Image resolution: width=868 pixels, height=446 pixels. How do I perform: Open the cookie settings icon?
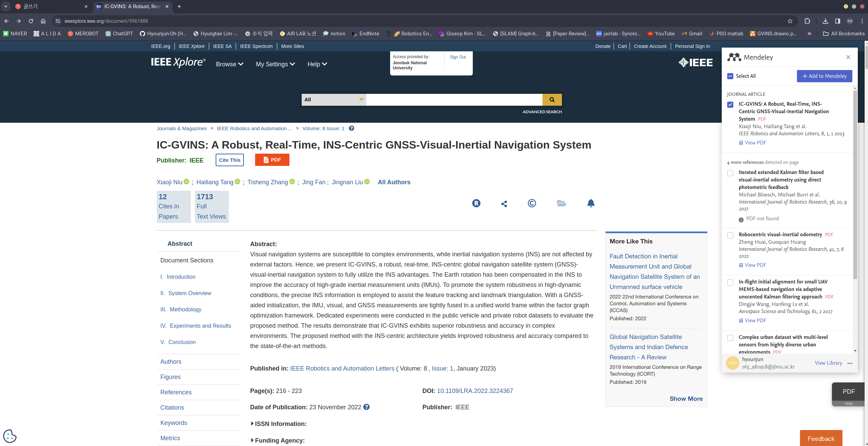click(10, 436)
